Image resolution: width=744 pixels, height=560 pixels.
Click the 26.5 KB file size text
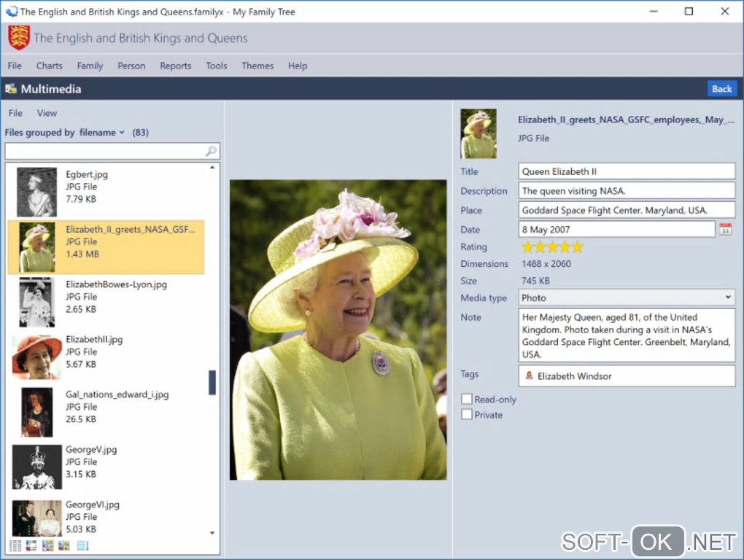click(x=81, y=419)
